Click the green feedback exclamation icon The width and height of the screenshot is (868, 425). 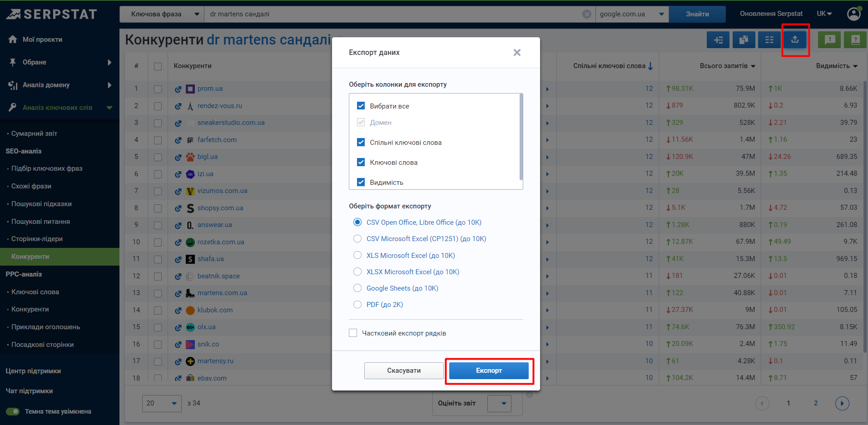829,40
